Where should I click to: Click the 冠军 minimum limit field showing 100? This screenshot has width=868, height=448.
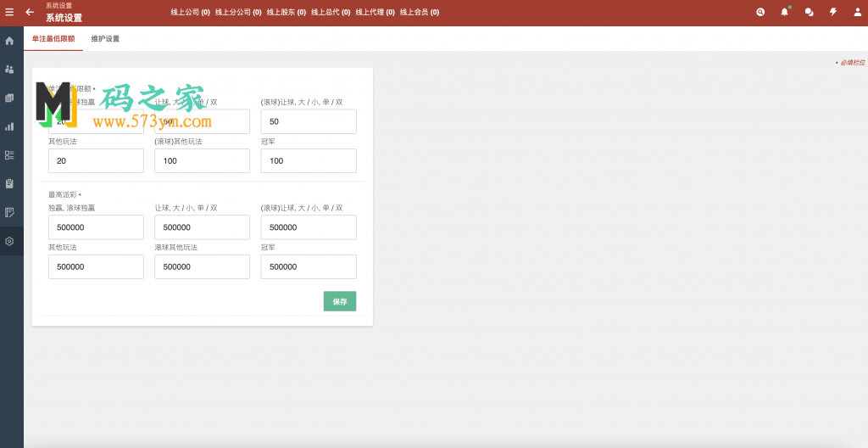coord(309,161)
